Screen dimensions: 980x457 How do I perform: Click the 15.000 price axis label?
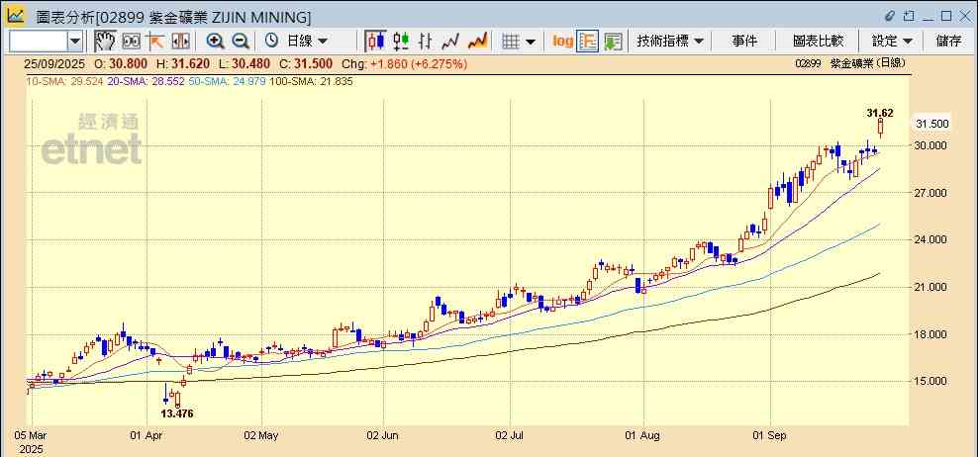click(x=931, y=382)
